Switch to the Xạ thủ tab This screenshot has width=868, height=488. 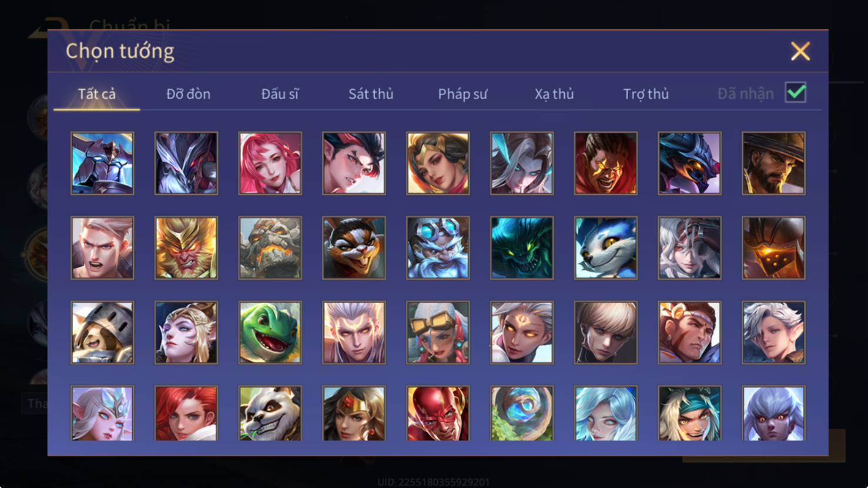[x=554, y=94]
